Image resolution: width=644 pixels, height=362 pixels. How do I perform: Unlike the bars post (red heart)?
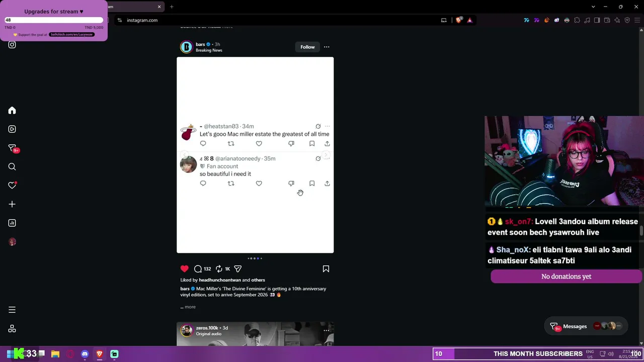pos(185,269)
